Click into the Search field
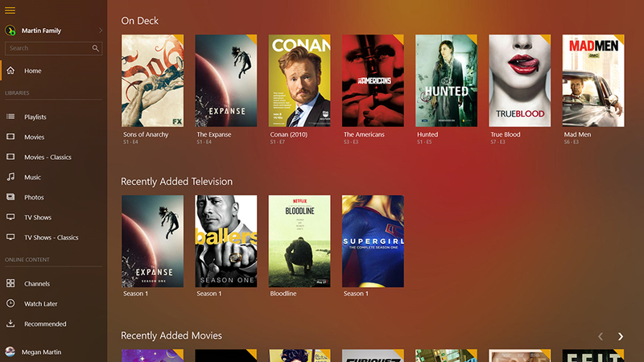Screen dimensions: 644x362 click(x=53, y=48)
